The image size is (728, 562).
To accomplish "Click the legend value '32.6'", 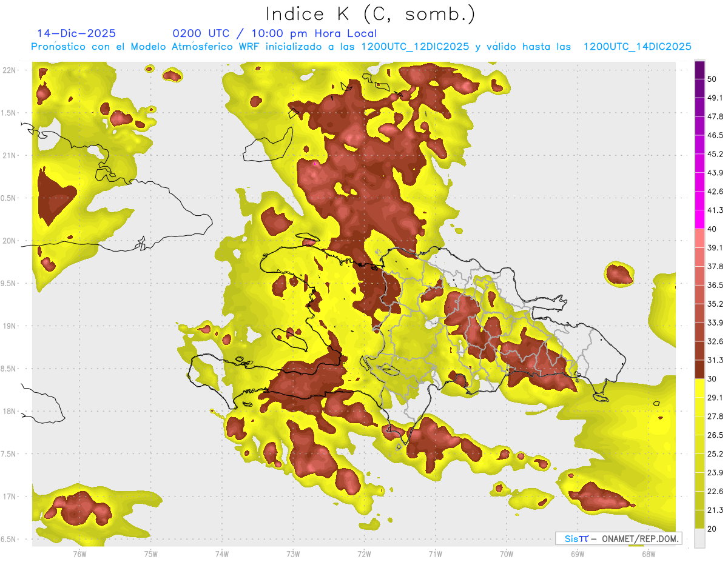I will [715, 341].
